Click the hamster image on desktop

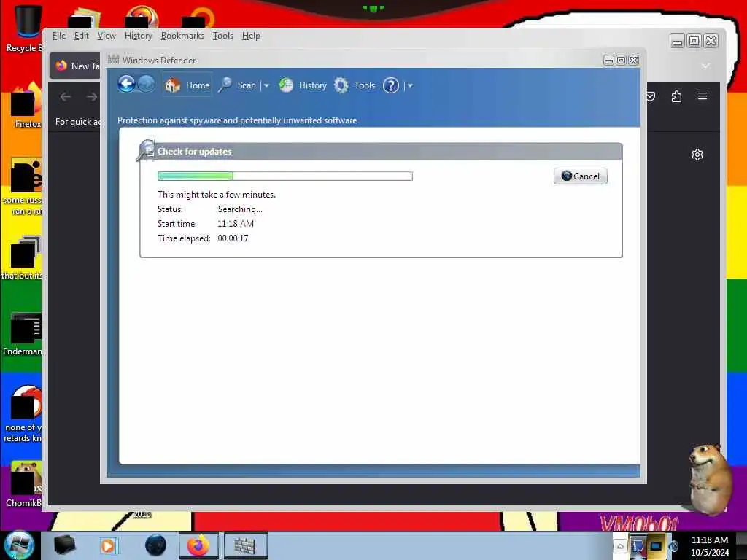[x=709, y=479]
